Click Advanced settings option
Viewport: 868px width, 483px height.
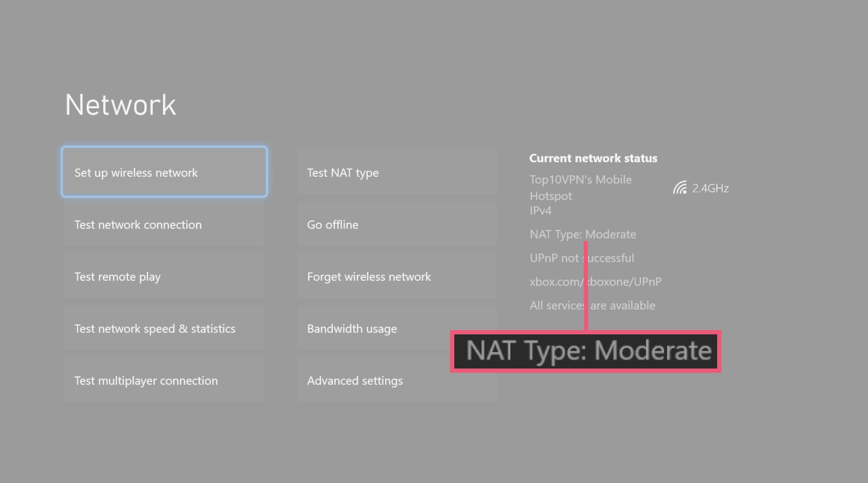coord(354,380)
